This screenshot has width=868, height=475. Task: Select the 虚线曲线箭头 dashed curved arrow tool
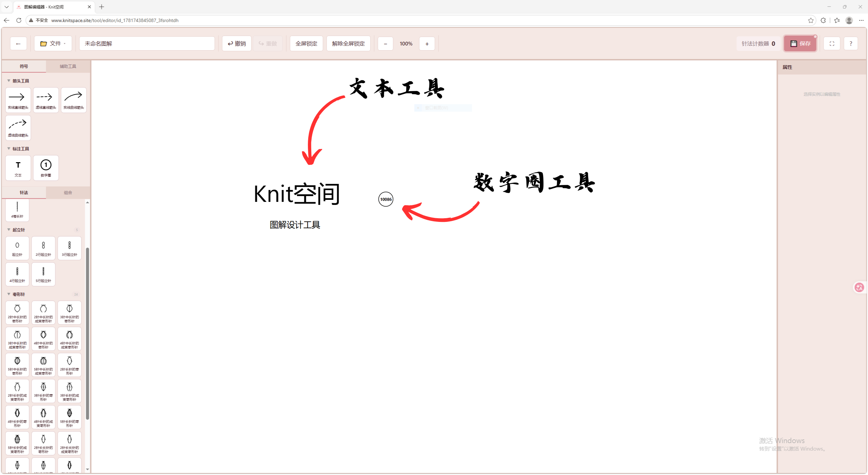(x=18, y=128)
